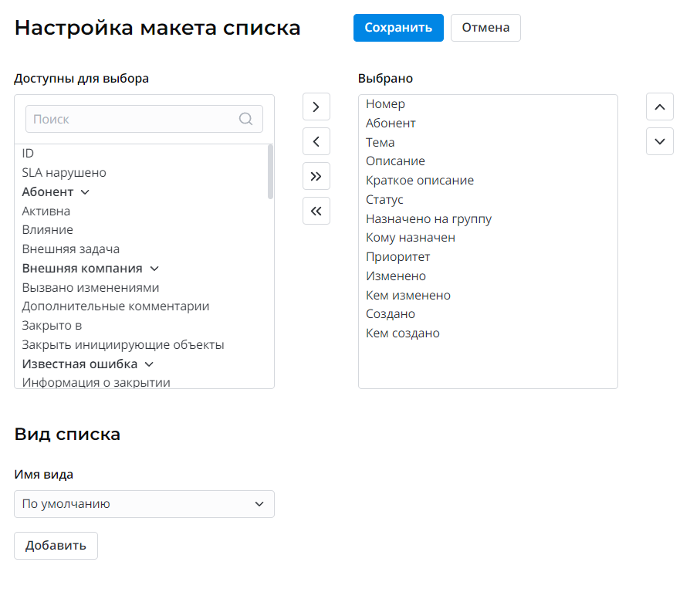This screenshot has width=690, height=616.
Task: Click the move left single arrow button
Action: [x=316, y=141]
